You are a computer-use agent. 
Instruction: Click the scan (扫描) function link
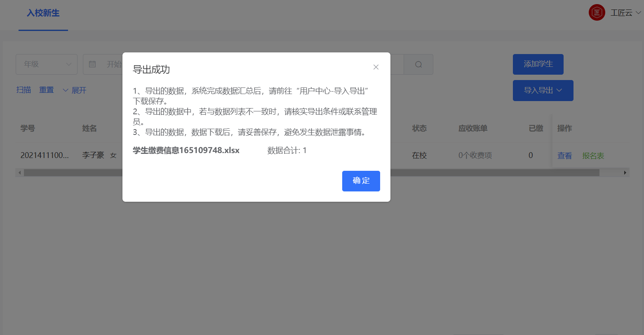coord(24,90)
